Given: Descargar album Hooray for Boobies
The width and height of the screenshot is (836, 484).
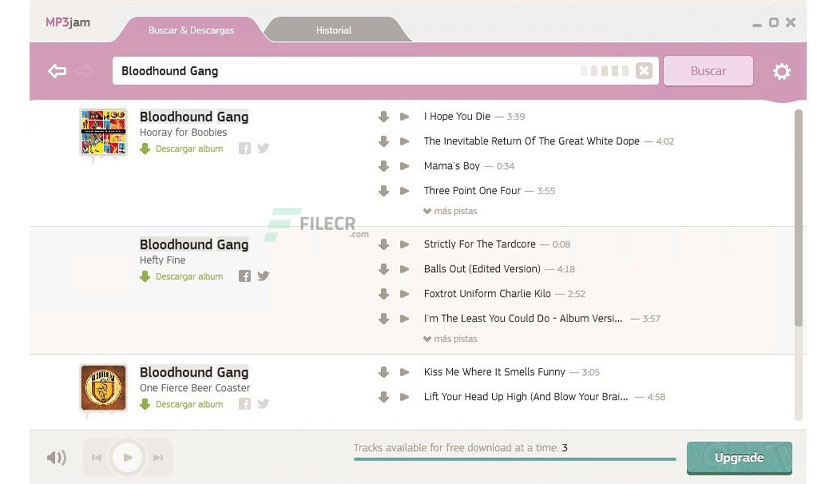Looking at the screenshot, I should pos(182,149).
